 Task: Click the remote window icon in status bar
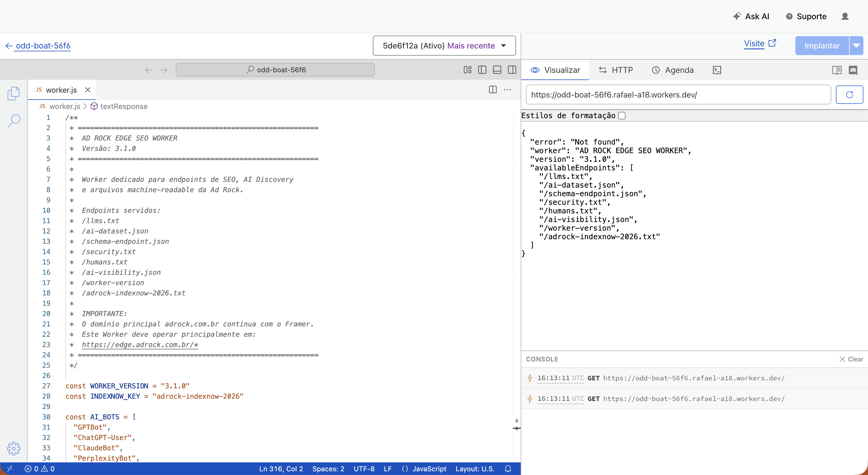click(10, 468)
